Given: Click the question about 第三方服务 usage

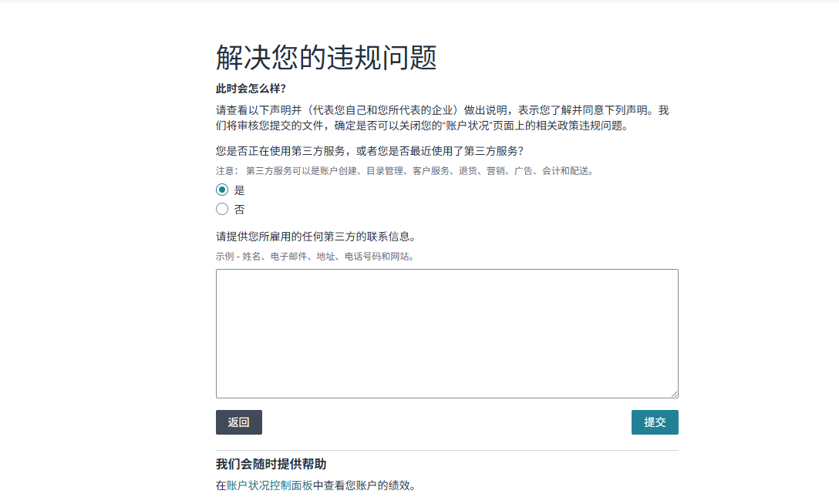Looking at the screenshot, I should tap(369, 151).
